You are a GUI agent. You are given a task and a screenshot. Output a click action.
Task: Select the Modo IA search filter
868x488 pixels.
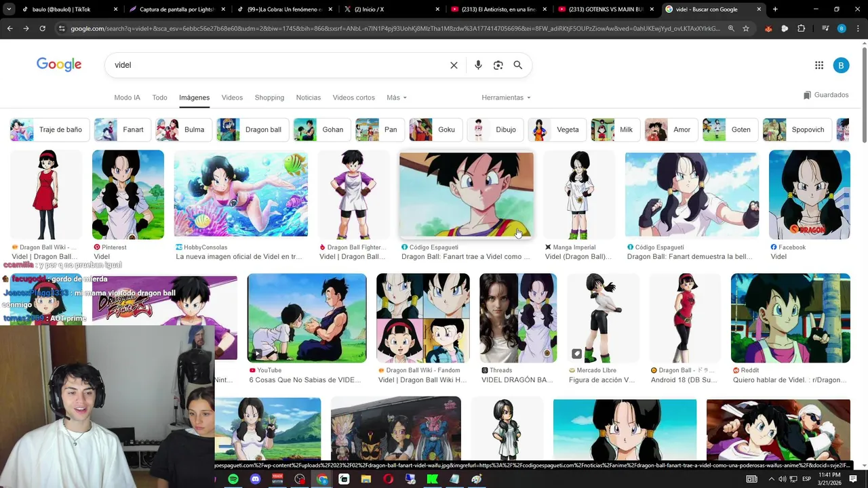point(127,98)
